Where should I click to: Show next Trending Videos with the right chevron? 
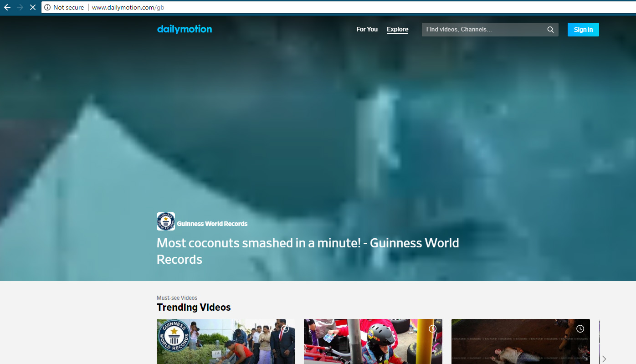pos(604,359)
